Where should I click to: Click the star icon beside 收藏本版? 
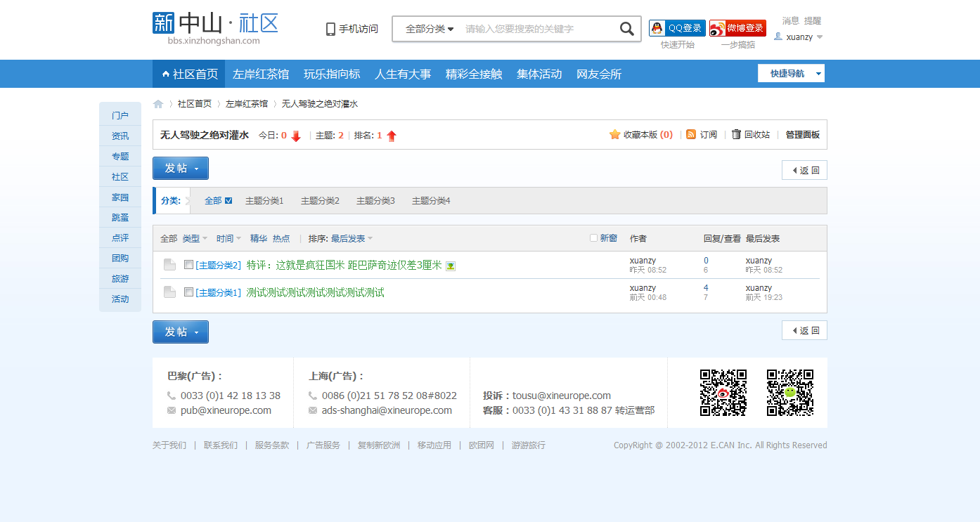point(615,134)
